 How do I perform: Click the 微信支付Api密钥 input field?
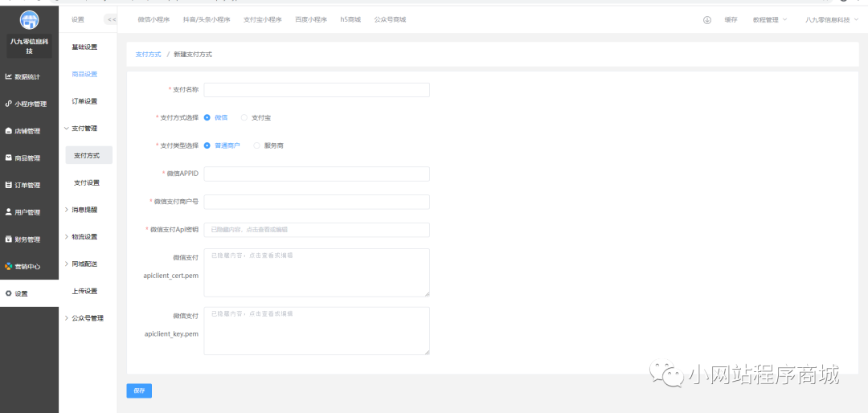pos(317,230)
